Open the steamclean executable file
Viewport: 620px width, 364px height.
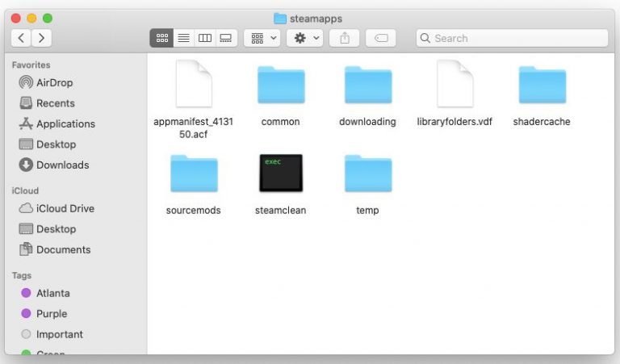click(280, 173)
